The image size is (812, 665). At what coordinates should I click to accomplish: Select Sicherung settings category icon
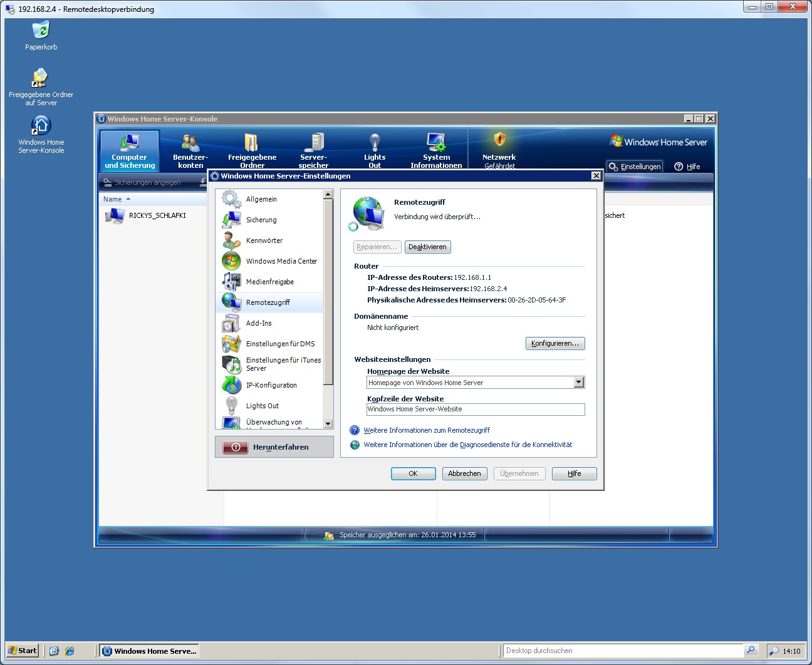coord(231,220)
